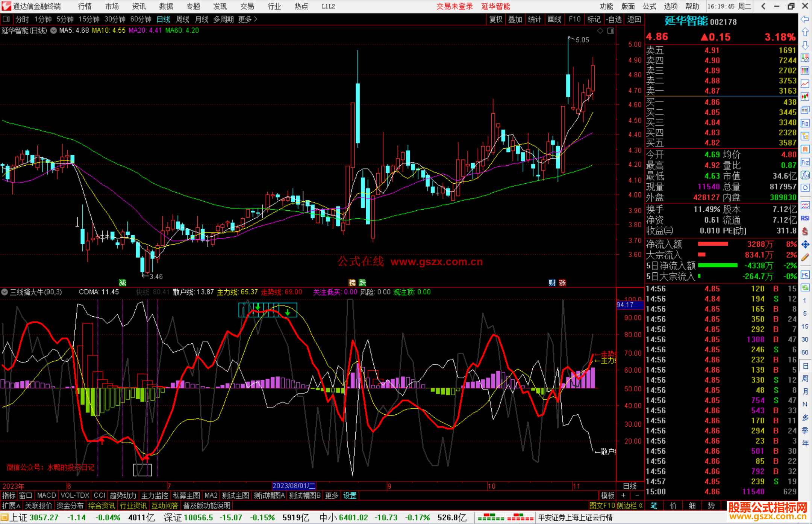Open the 行情 menu
The height and width of the screenshot is (524, 812).
click(x=85, y=6)
